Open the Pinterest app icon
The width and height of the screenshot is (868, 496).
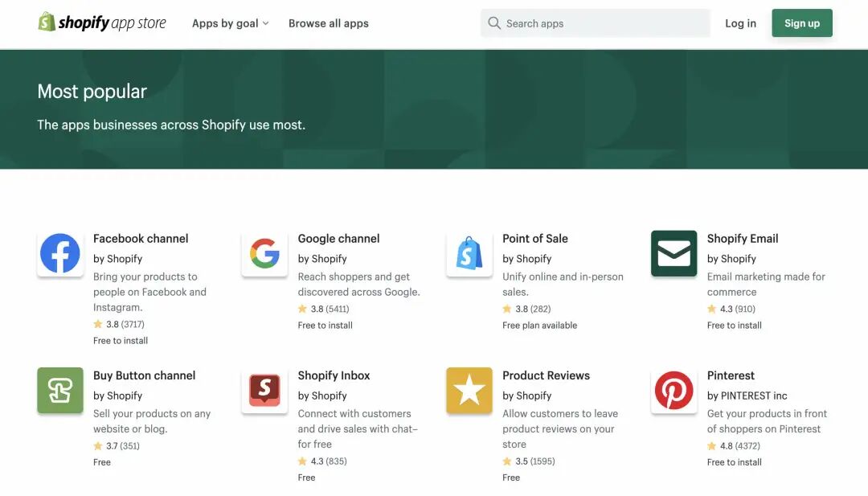(674, 390)
